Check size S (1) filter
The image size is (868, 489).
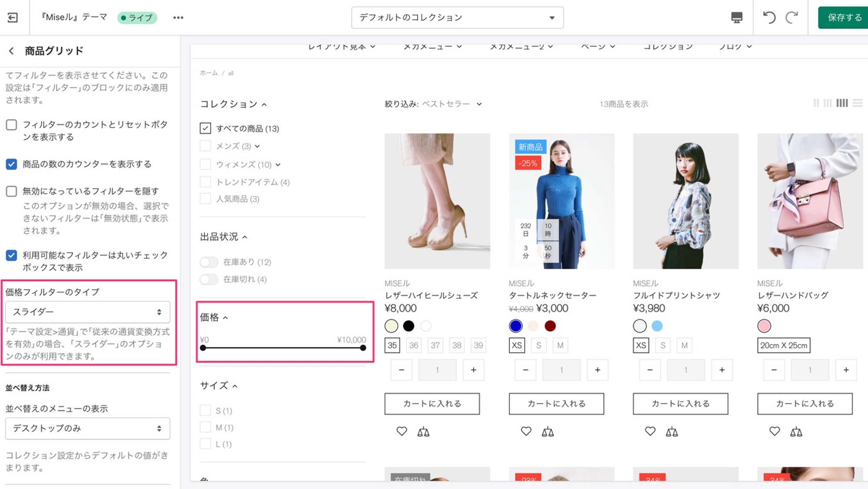(205, 410)
